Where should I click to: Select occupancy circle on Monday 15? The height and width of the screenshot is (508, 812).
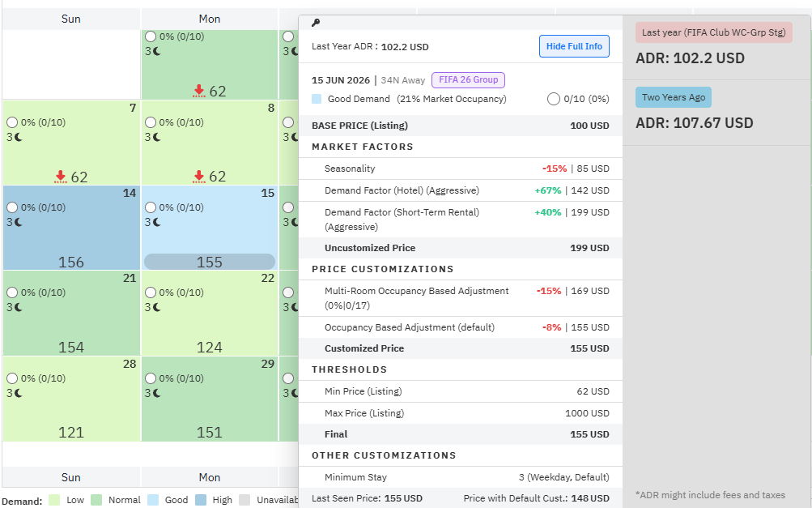[151, 207]
